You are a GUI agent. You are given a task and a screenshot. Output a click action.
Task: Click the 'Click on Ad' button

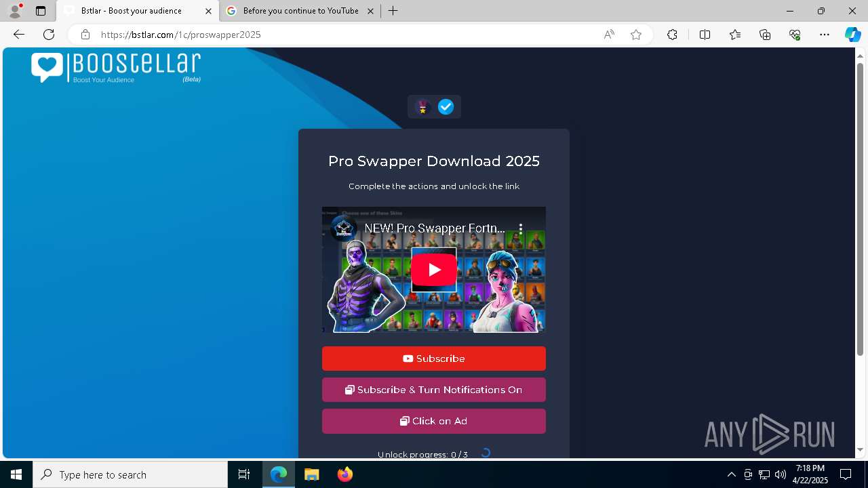(x=434, y=421)
